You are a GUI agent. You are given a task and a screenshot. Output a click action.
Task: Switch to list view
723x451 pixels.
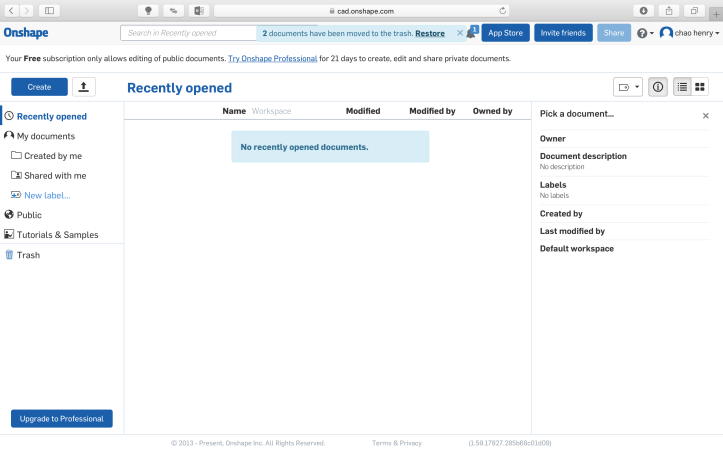pos(682,87)
